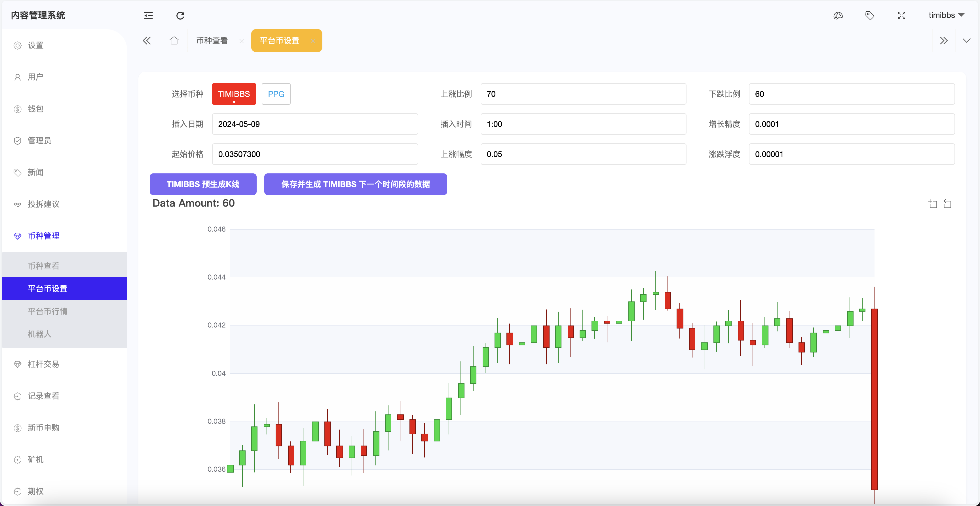Click the person icon beside 用户
Viewport: 980px width, 506px height.
(x=18, y=77)
